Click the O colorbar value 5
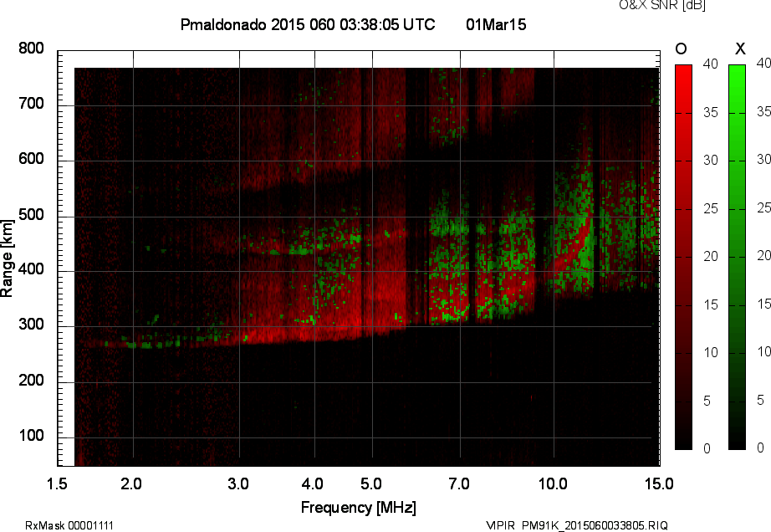771x532 pixels. (707, 401)
